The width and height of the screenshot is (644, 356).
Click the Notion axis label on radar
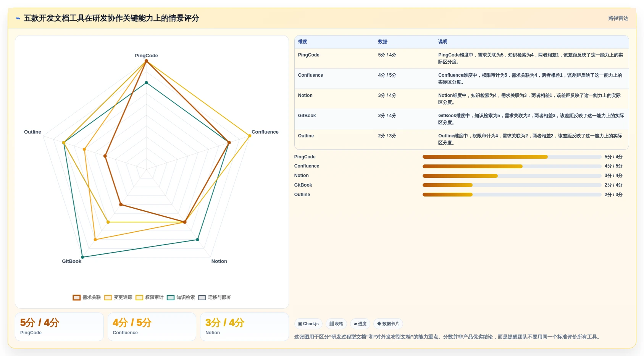[x=219, y=261]
